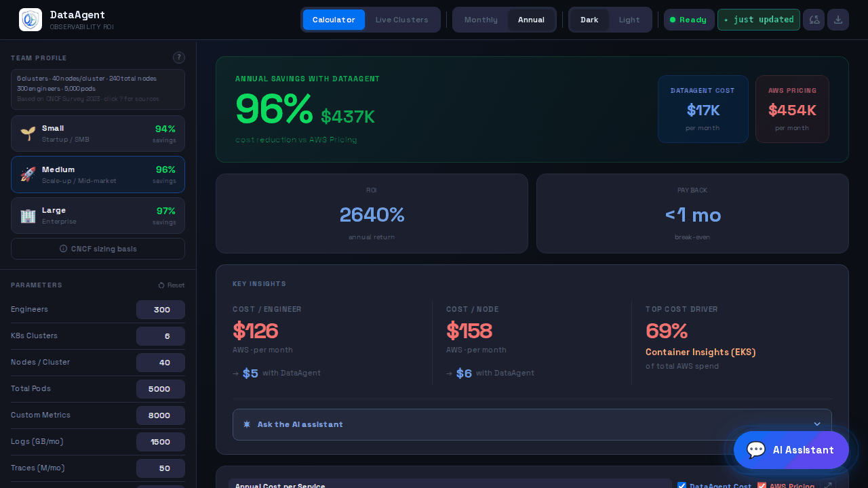Edit the K8s Clusters value field
This screenshot has width=868, height=488.
tap(161, 336)
